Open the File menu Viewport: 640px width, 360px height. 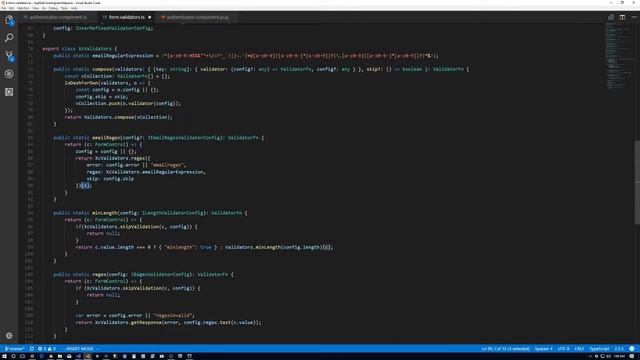click(x=4, y=8)
